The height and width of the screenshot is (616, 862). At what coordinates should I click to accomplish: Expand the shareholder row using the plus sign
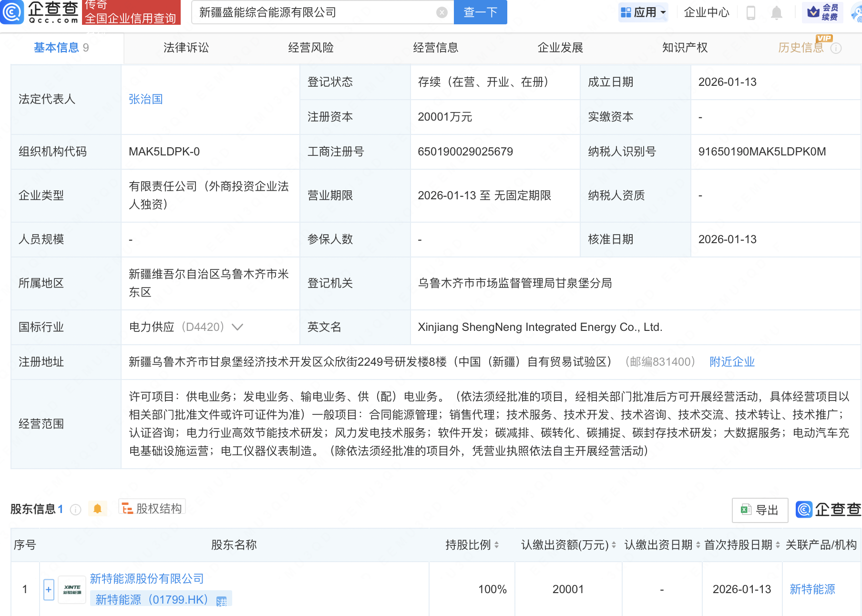click(48, 589)
